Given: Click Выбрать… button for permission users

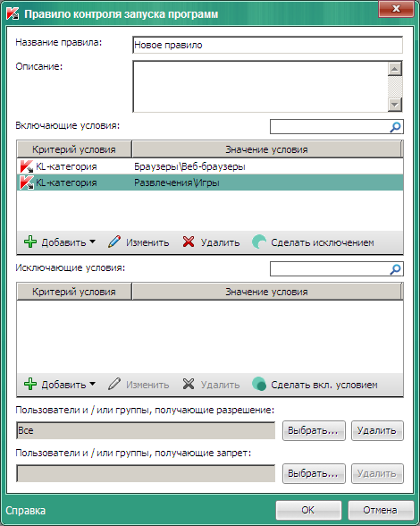Looking at the screenshot, I should pyautogui.click(x=314, y=431).
